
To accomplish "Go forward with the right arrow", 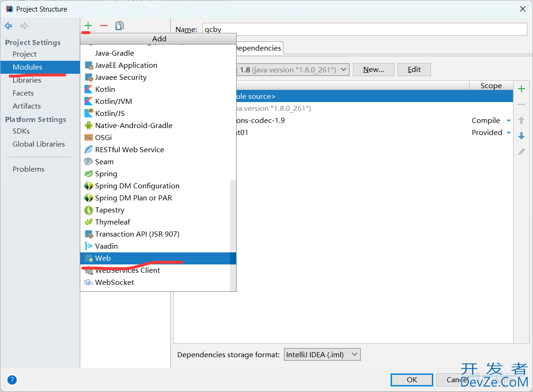I will (x=24, y=26).
